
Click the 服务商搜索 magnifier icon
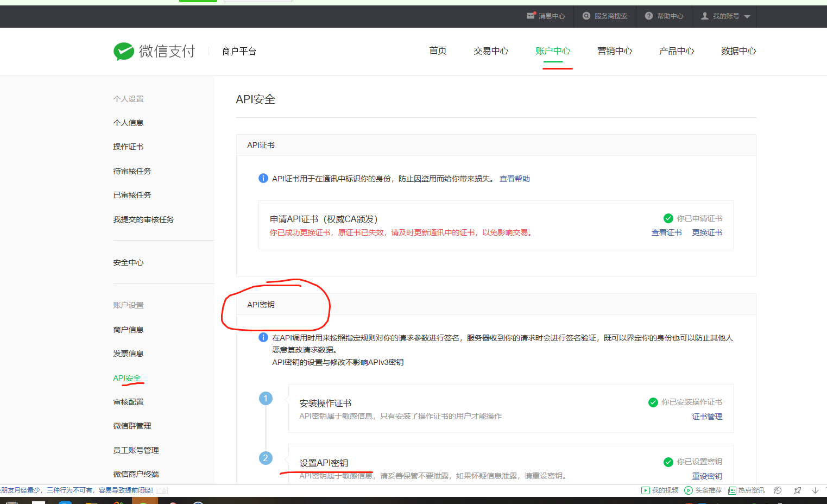pos(586,16)
